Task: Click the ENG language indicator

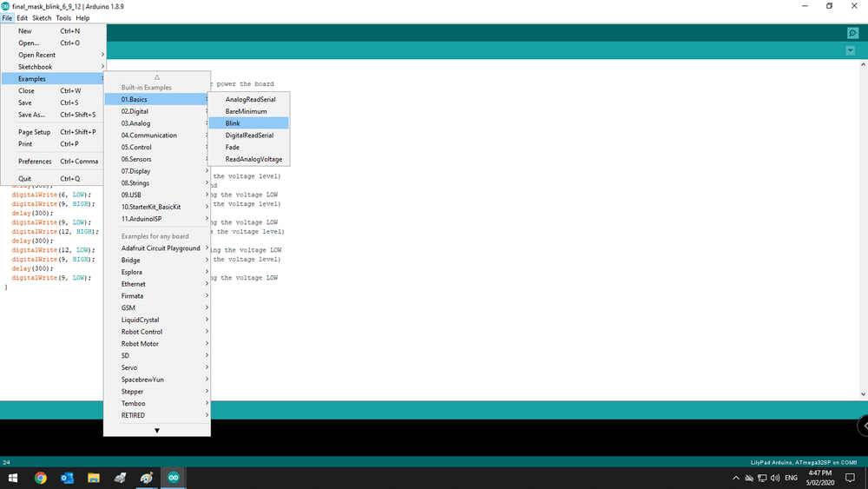Action: (x=791, y=478)
